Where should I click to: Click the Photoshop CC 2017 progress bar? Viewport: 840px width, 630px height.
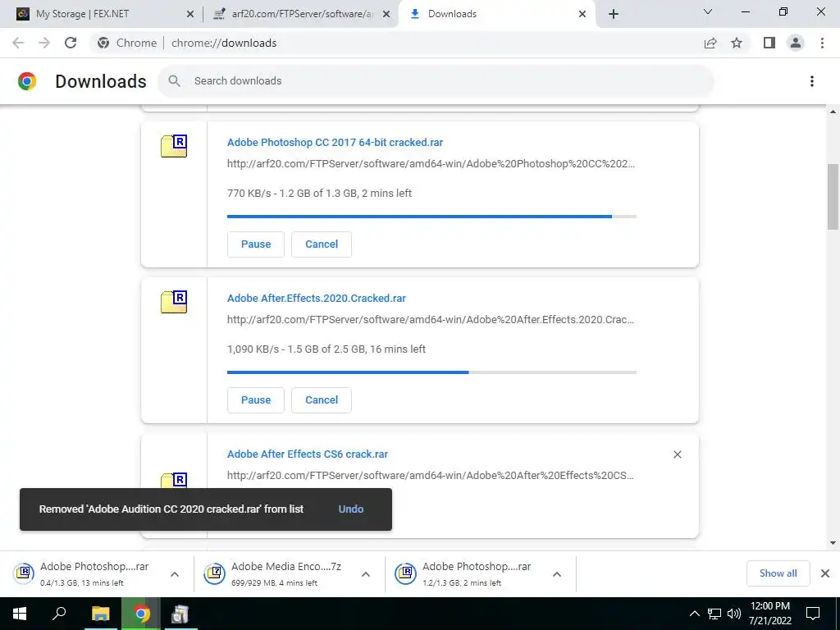point(431,217)
